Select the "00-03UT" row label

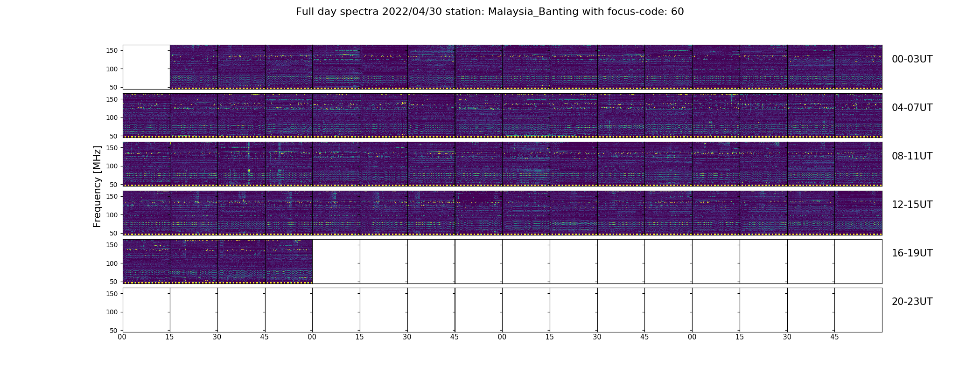click(912, 59)
